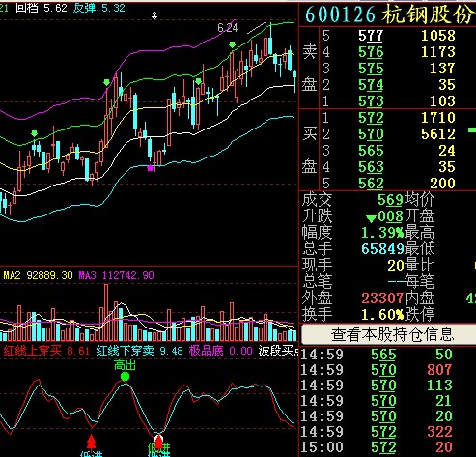
Task: Click the sell-5 volume 1058
Action: [x=438, y=36]
